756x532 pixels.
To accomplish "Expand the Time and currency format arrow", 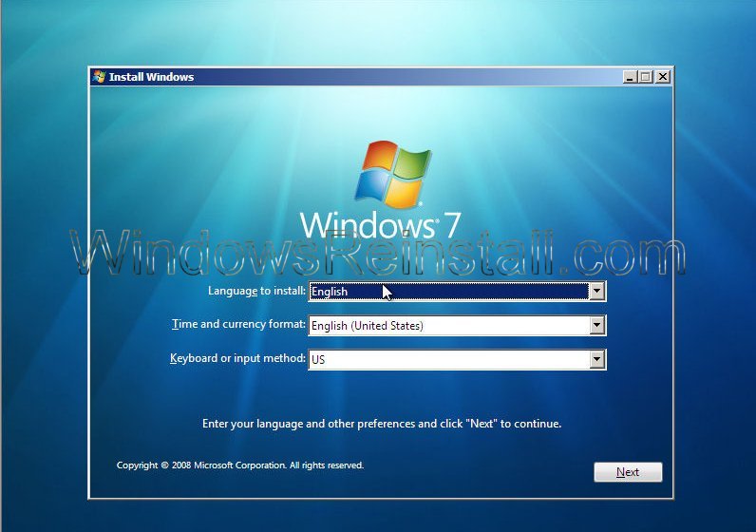I will click(x=596, y=325).
